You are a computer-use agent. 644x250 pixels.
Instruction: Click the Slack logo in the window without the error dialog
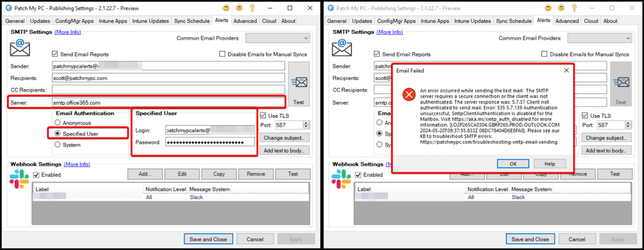(x=19, y=179)
